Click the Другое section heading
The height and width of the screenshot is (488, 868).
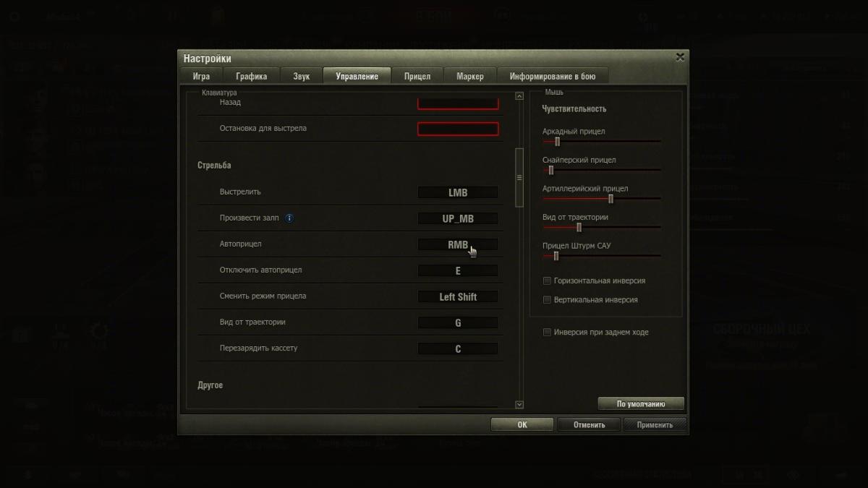[210, 385]
